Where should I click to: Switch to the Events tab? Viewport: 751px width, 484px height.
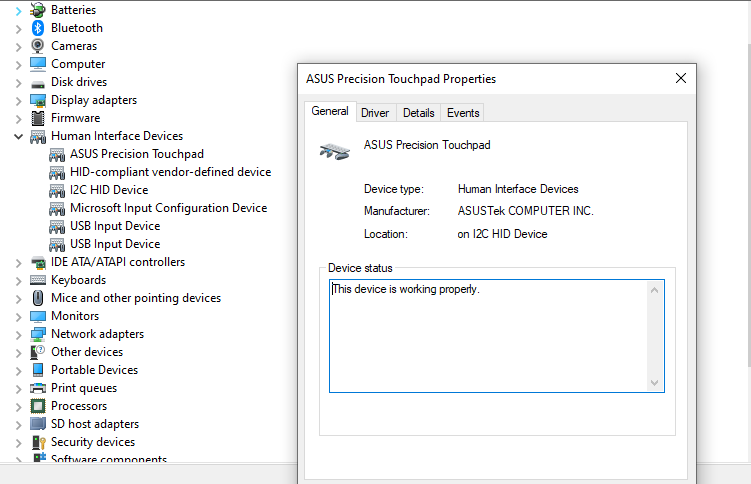[463, 113]
